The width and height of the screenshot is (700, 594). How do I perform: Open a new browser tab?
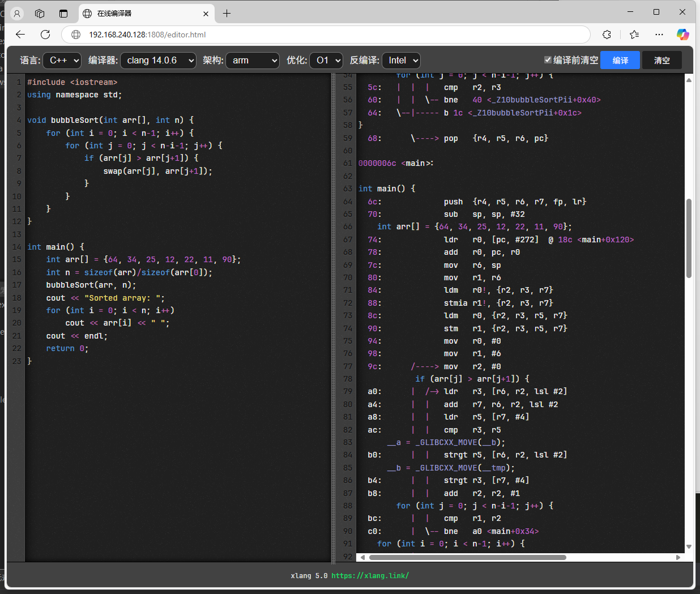click(227, 14)
